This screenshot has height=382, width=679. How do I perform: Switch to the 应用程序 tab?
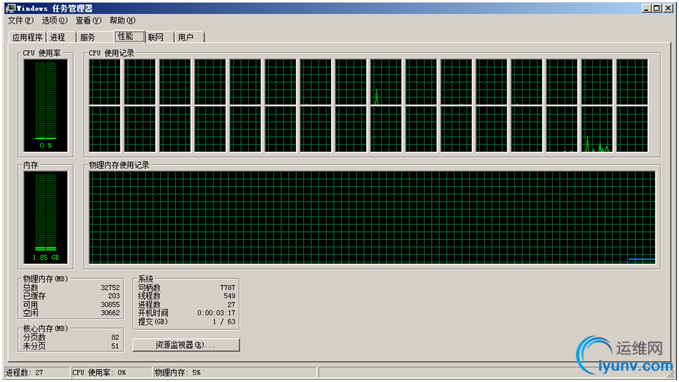(x=27, y=37)
